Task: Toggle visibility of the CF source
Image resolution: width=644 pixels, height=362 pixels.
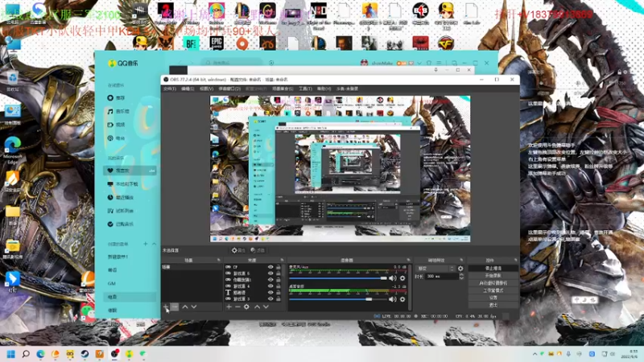Action: tap(270, 267)
